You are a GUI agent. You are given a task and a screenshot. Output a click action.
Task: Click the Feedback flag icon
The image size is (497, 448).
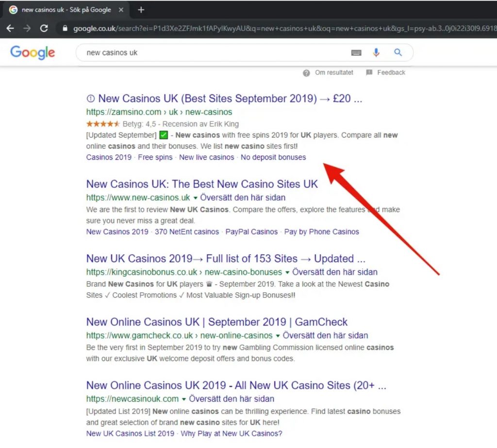coord(369,73)
